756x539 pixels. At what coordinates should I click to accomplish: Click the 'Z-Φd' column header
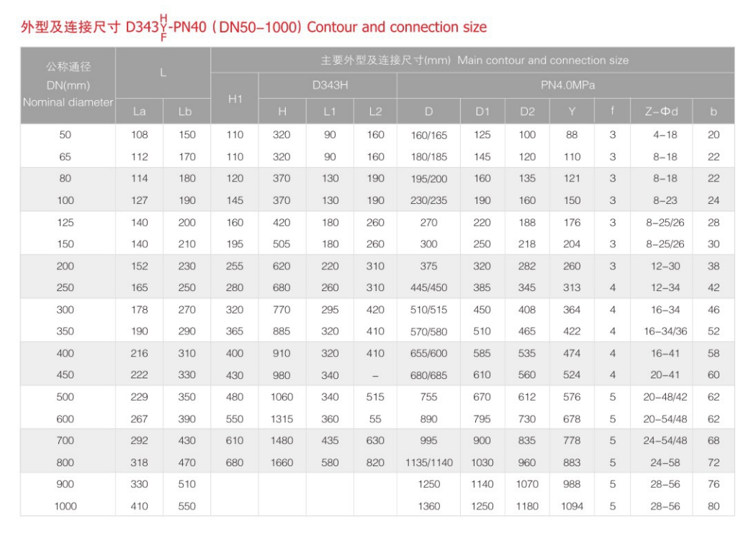661,112
